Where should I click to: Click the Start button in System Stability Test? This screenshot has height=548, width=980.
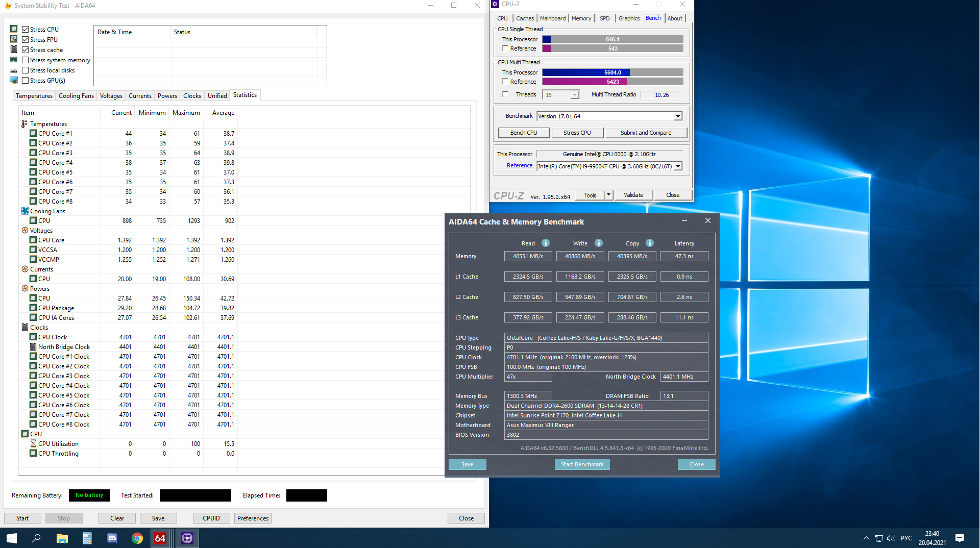click(22, 518)
